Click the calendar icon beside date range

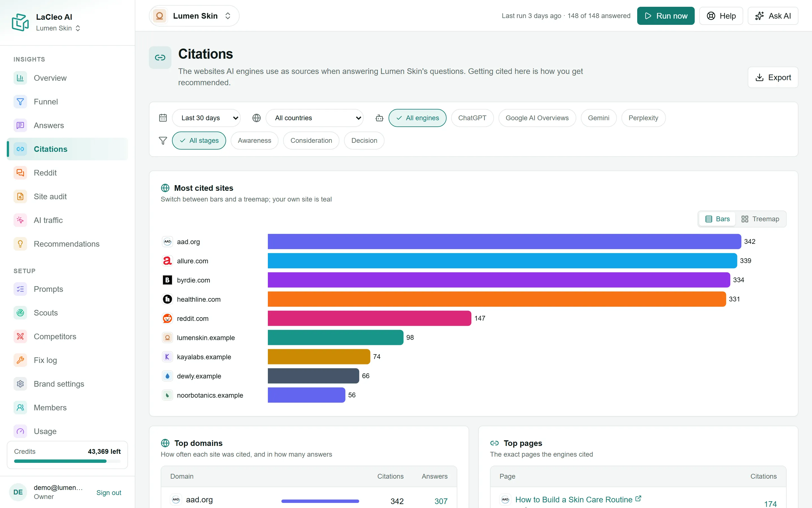click(x=163, y=118)
